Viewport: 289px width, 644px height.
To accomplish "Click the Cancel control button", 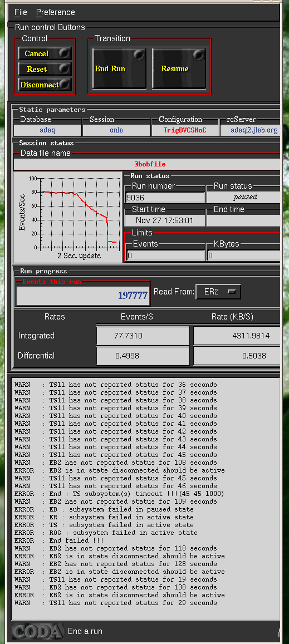I will point(45,53).
